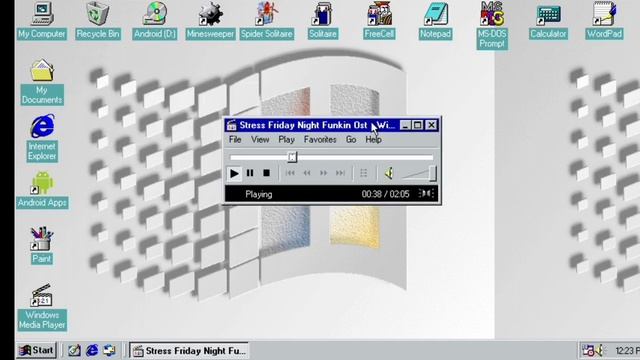Maximize the Media Player window
Image resolution: width=640 pixels, height=360 pixels.
(418, 125)
